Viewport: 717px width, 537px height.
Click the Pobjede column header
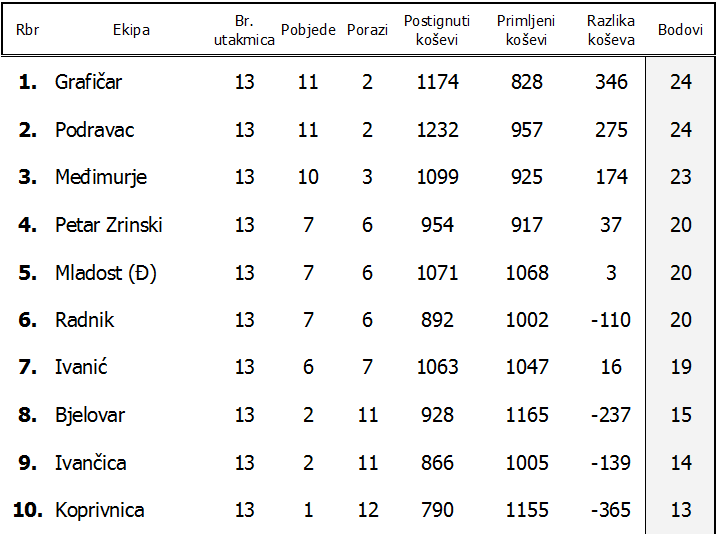coord(308,30)
